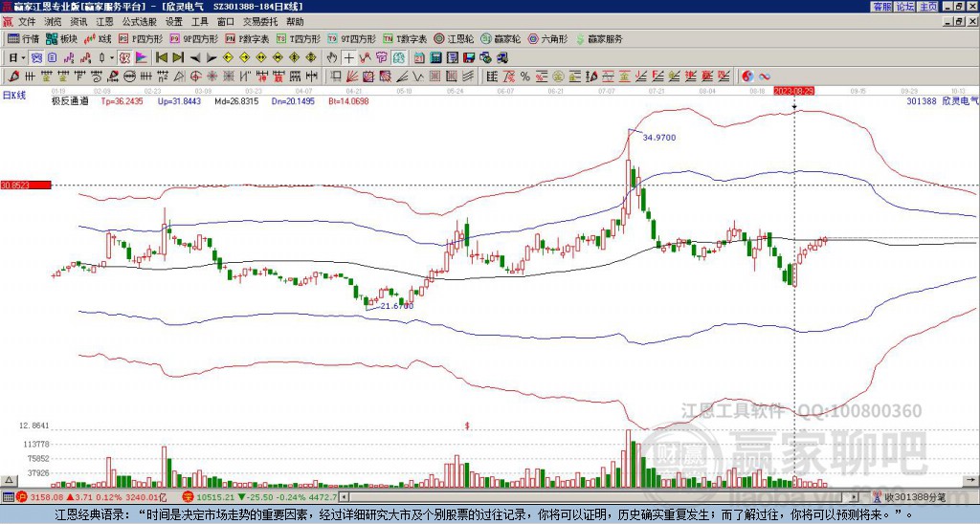Image resolution: width=980 pixels, height=524 pixels.
Task: Click the black right arrow icon
Action: 212,58
